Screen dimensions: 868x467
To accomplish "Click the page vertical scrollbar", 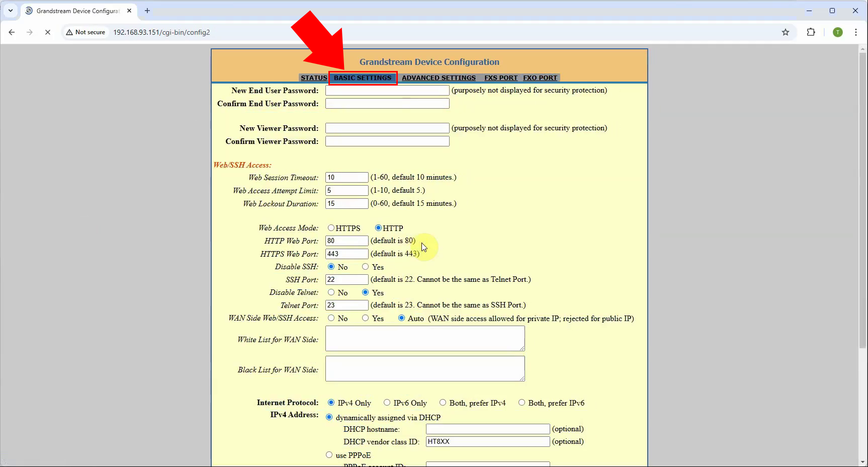I will [x=862, y=201].
